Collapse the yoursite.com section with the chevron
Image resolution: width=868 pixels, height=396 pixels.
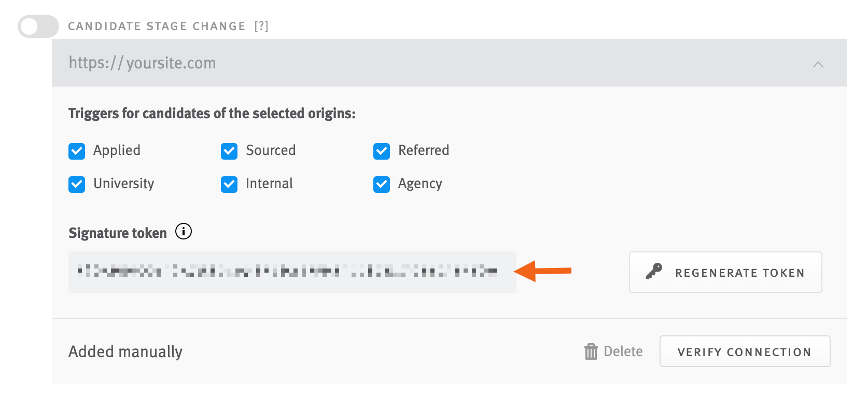[818, 64]
